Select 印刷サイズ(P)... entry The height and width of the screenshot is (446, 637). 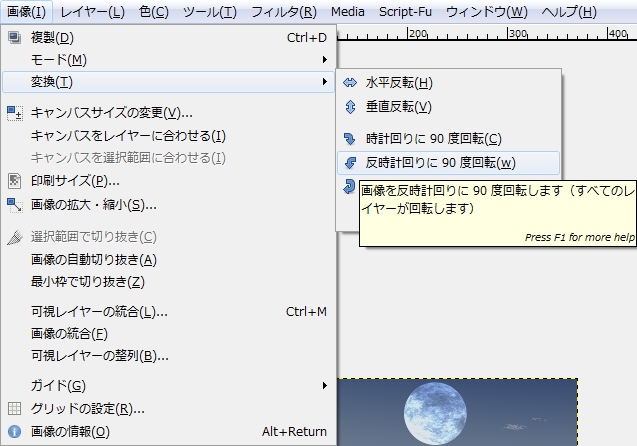[168, 181]
